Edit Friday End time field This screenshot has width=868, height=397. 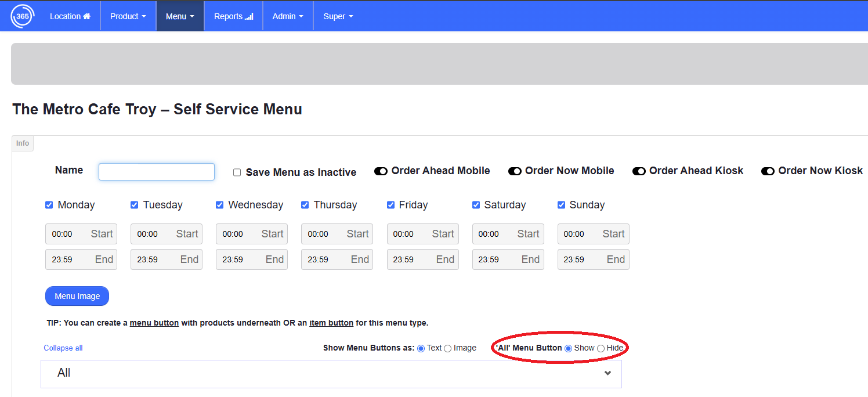coord(423,259)
